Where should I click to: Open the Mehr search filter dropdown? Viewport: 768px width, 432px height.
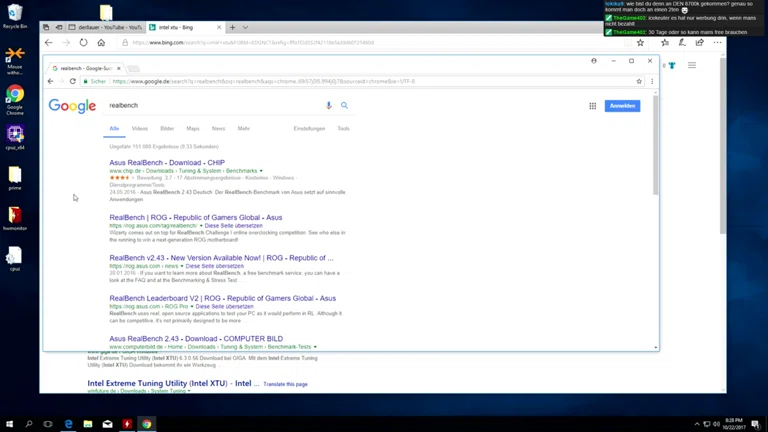[243, 128]
